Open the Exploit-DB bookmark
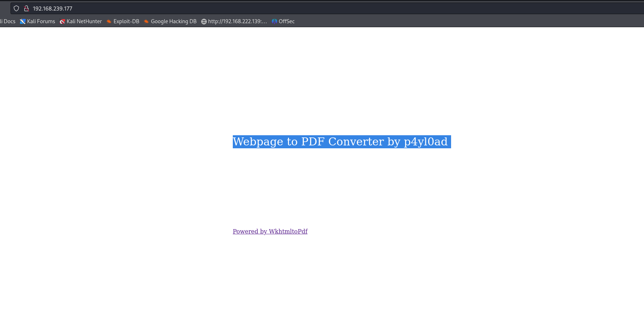 [123, 21]
